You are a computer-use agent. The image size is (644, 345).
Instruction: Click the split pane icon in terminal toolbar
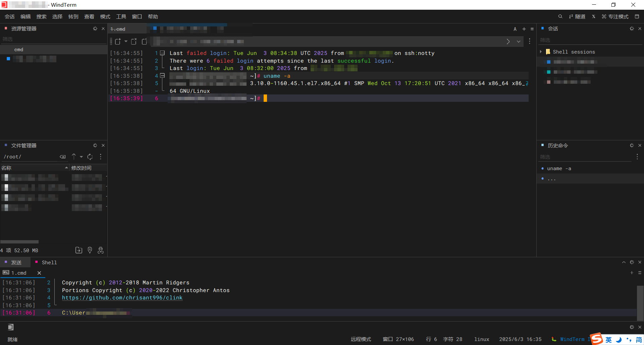(x=145, y=42)
